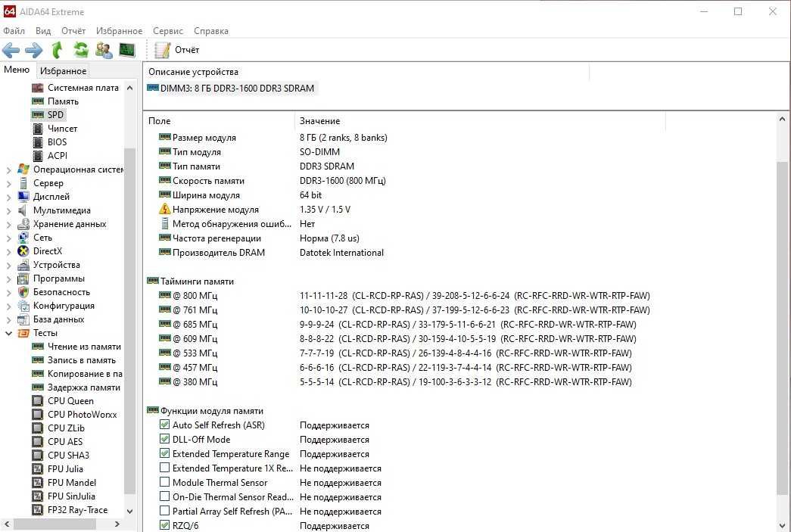791x532 pixels.
Task: Click the sidebar tree scroll-up arrow
Action: coord(129,88)
